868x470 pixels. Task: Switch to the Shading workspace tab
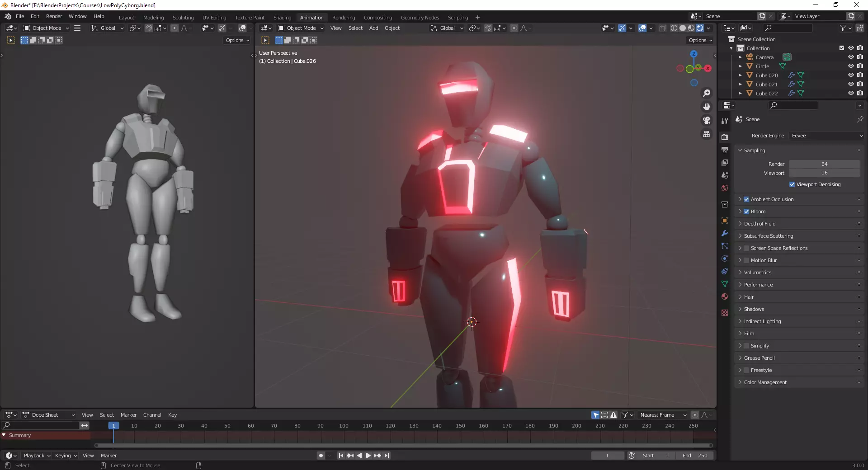coord(282,18)
